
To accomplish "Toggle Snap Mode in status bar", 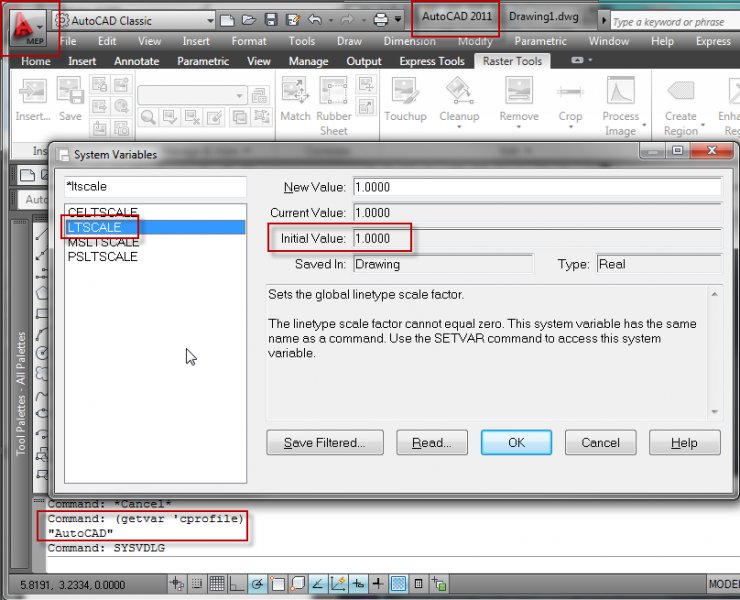I will pos(197,584).
